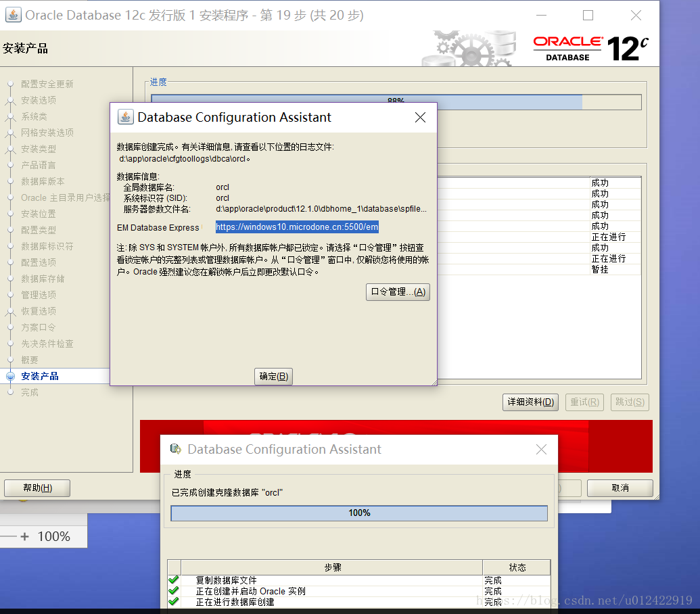This screenshot has height=614, width=700.
Task: Click the 暂挂 status entry in installer list
Action: pyautogui.click(x=599, y=270)
